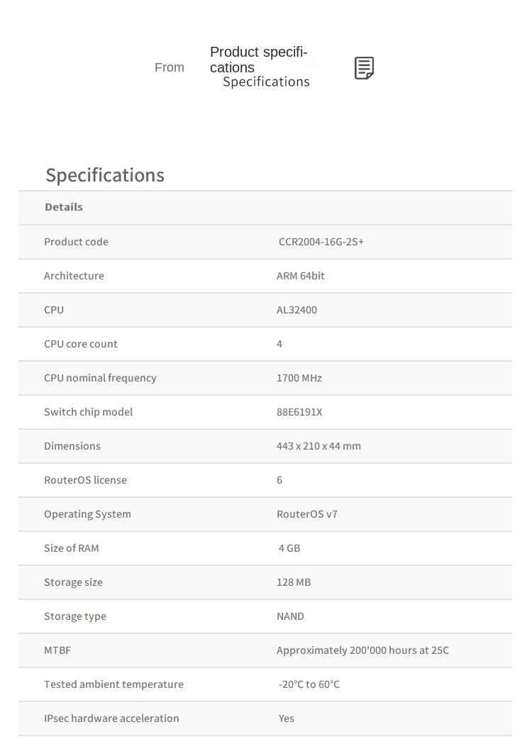Select the Architecture row label
This screenshot has width=532, height=756.
[x=74, y=276]
